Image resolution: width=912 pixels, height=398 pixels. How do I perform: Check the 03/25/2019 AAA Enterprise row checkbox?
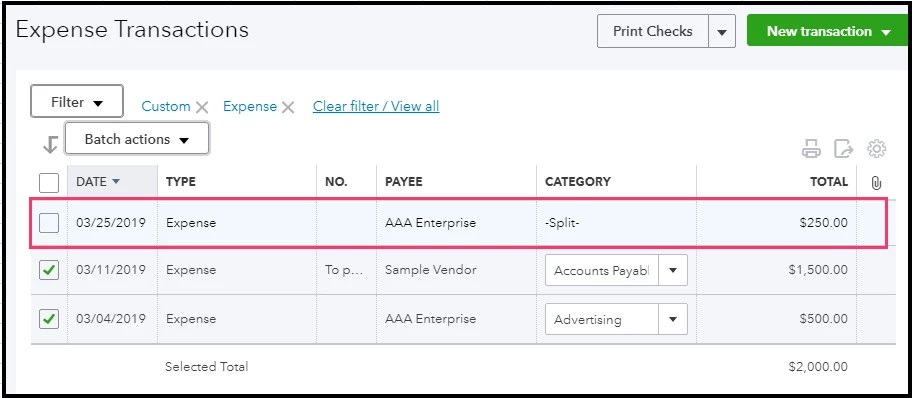point(49,223)
